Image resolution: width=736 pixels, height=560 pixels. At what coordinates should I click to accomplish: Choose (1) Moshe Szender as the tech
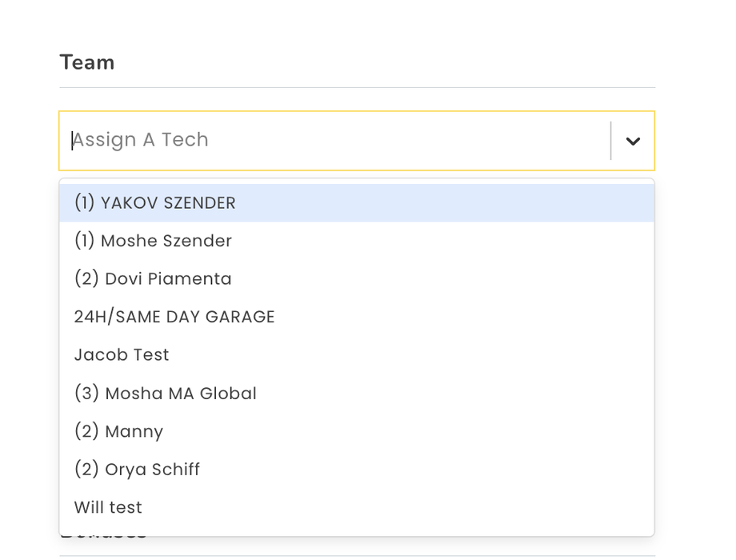tap(153, 241)
